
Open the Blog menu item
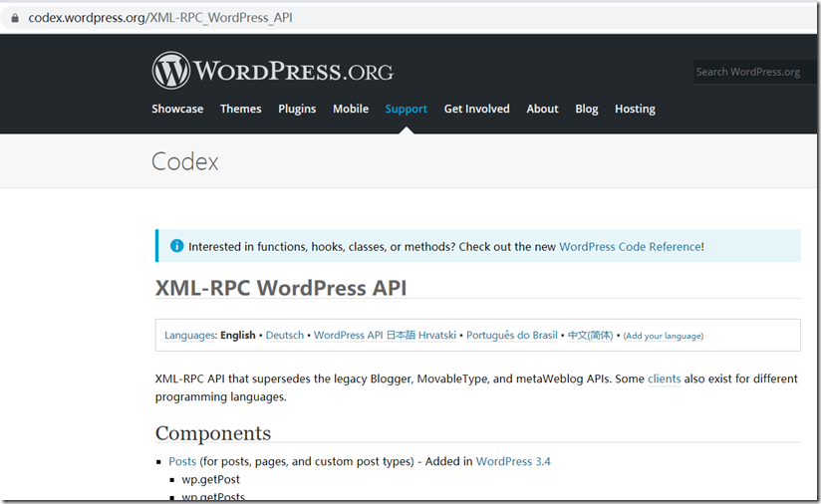pyautogui.click(x=587, y=109)
